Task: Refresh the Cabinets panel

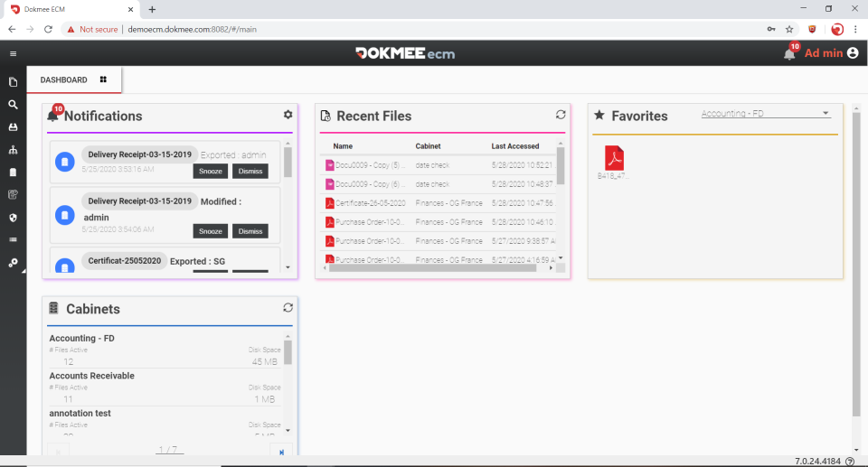Action: coord(288,308)
